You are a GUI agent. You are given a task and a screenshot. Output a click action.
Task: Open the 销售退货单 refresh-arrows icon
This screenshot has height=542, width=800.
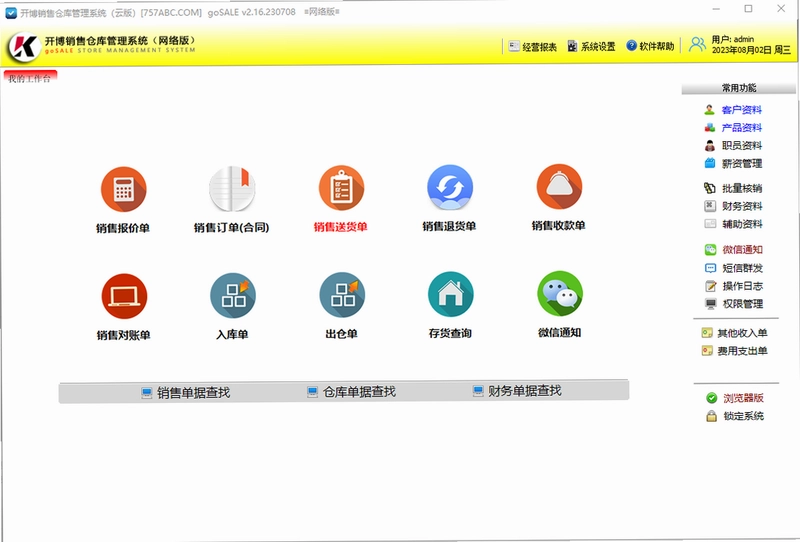click(450, 187)
